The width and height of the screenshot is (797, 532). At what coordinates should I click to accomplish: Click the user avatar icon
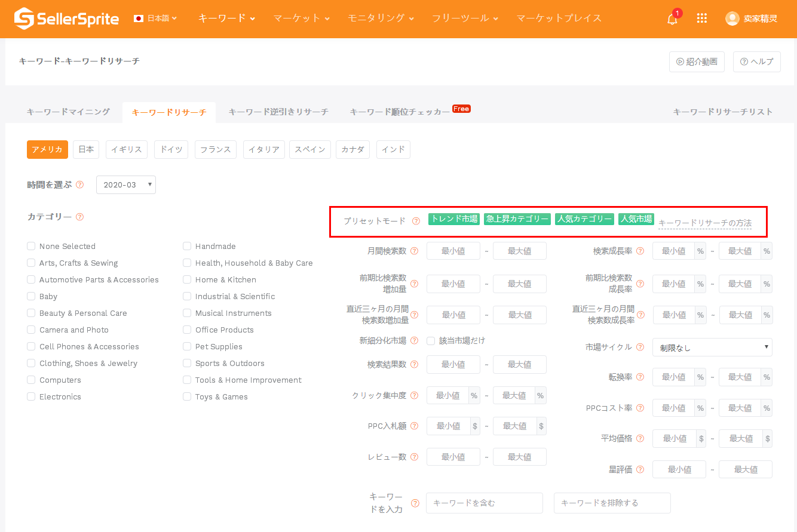(732, 19)
